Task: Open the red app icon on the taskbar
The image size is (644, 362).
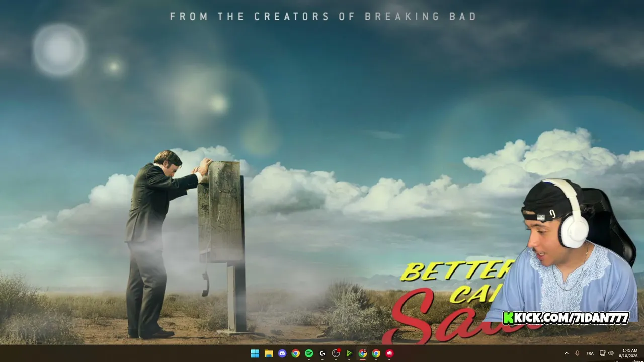Action: pos(389,353)
